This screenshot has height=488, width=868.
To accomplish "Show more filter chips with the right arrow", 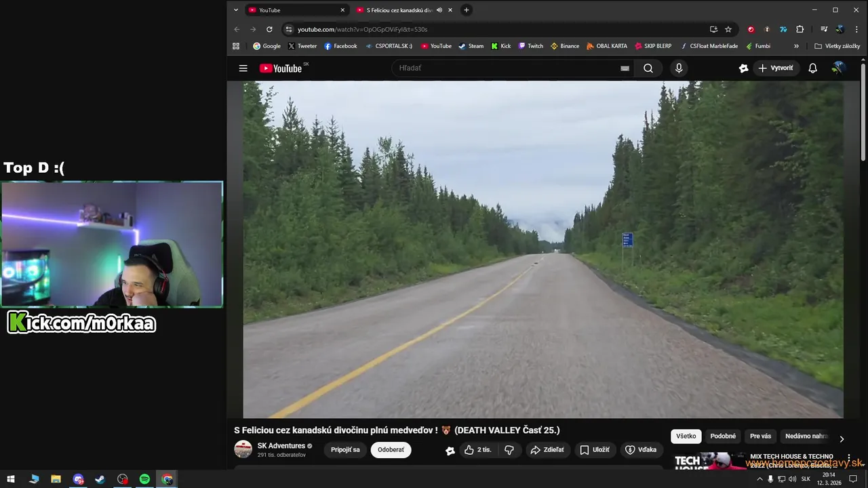I will [842, 439].
